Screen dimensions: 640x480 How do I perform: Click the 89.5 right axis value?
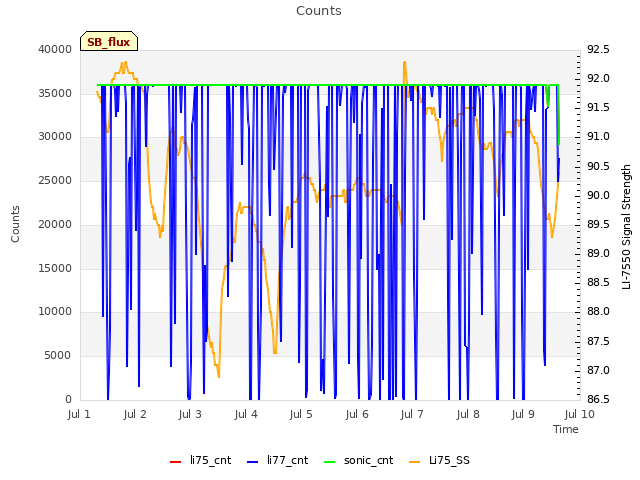598,224
